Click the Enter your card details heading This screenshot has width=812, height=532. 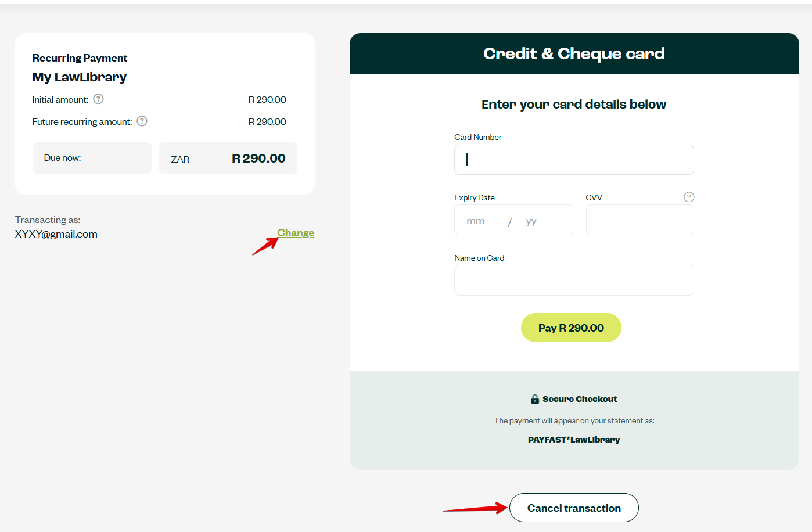574,105
